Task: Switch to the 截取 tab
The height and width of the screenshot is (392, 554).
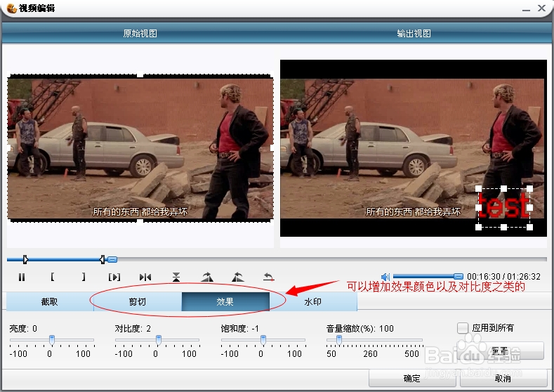Action: point(49,301)
